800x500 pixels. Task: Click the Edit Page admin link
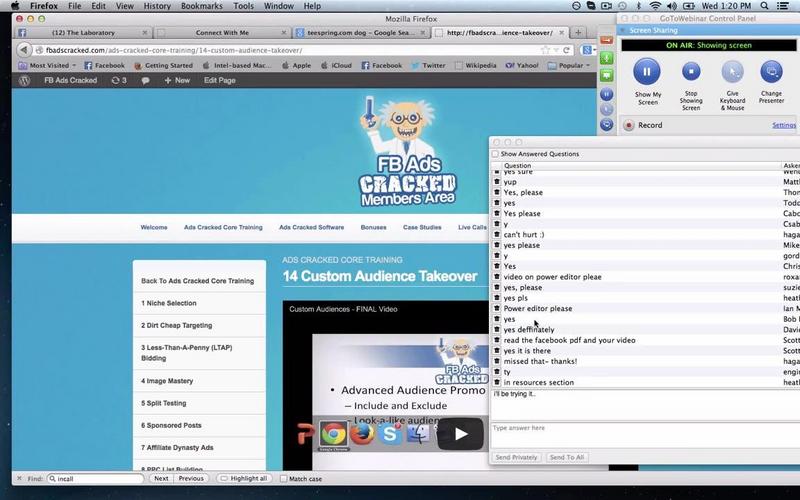click(x=219, y=81)
